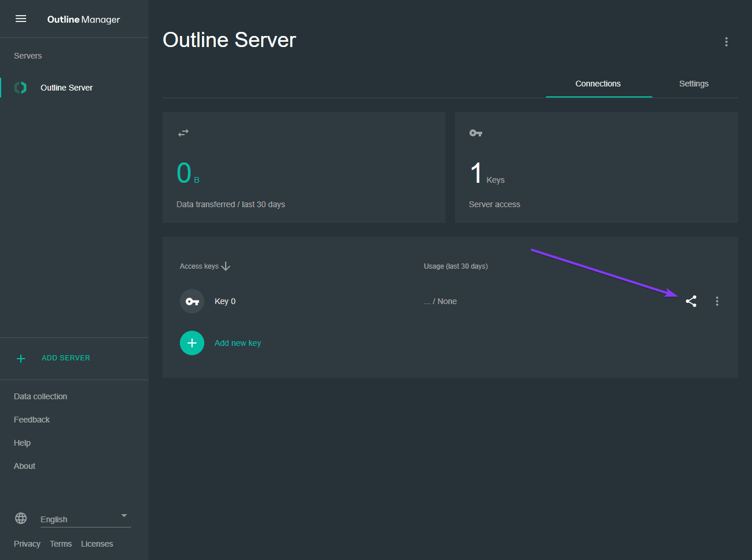
Task: Select the Connections tab
Action: [598, 84]
